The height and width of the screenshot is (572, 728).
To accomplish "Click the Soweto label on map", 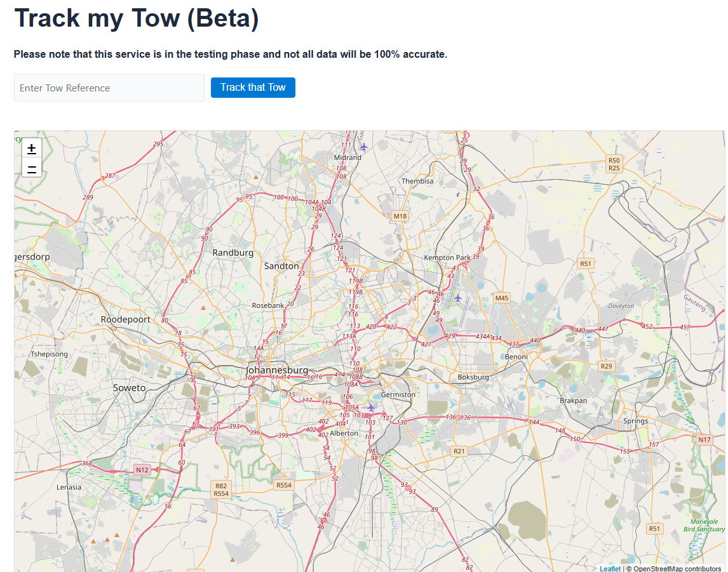I will pos(129,388).
